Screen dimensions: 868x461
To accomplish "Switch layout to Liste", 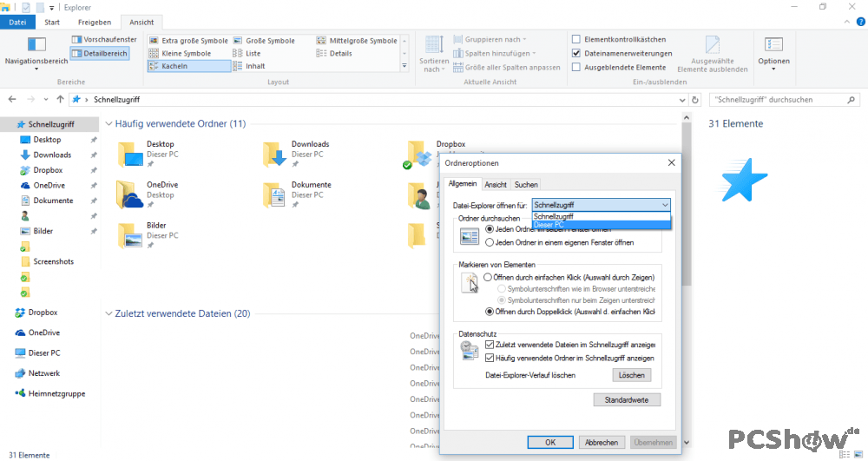I will pyautogui.click(x=247, y=53).
